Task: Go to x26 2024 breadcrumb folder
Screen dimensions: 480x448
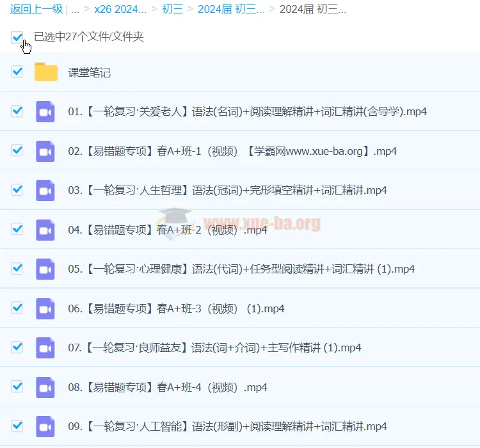Action: click(120, 10)
